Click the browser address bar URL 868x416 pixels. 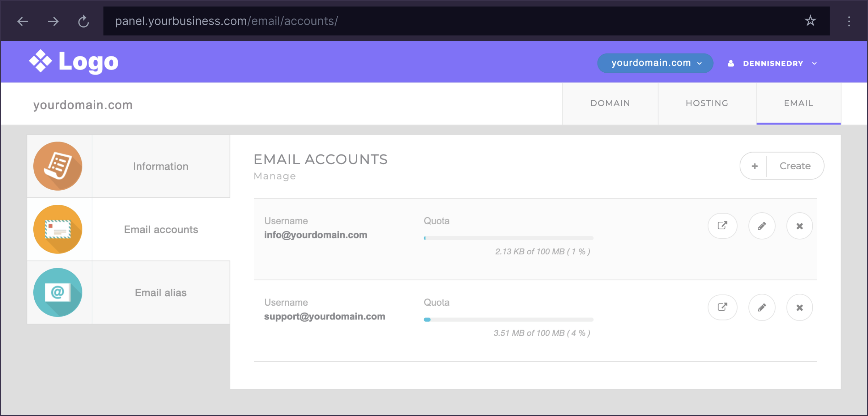pos(226,21)
